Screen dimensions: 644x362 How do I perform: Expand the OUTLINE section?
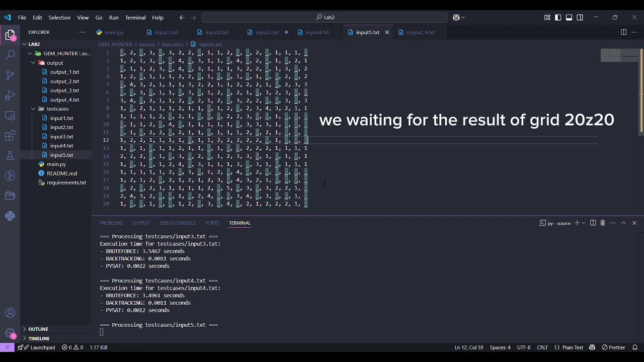[55, 329]
